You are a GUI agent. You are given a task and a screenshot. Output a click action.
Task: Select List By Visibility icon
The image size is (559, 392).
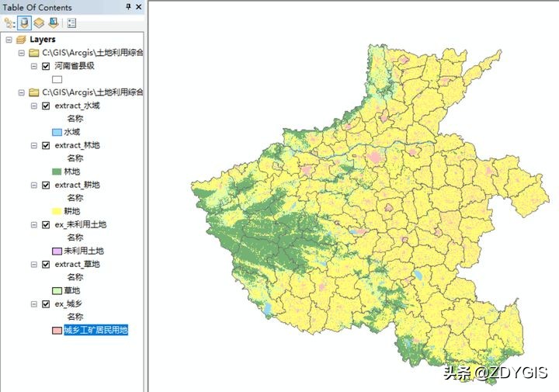[x=39, y=23]
